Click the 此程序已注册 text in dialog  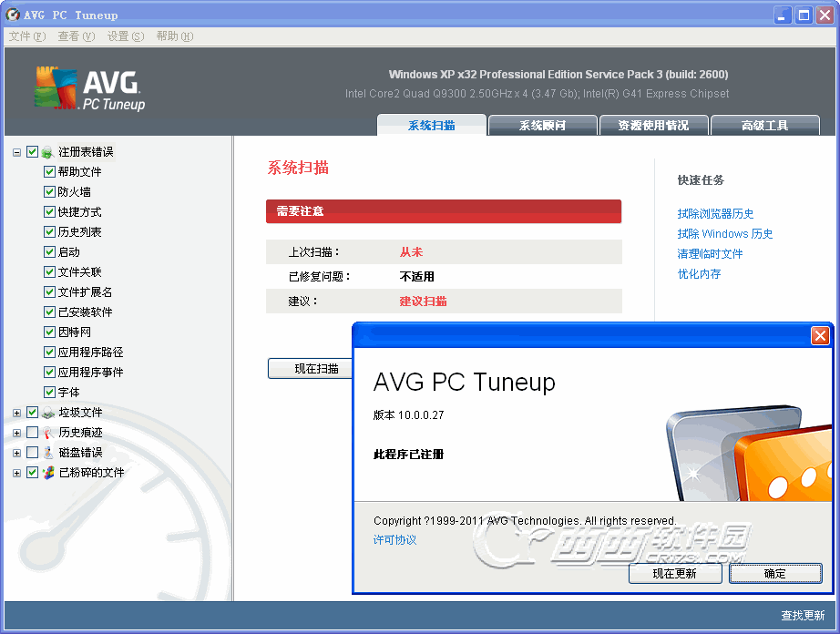coord(408,454)
